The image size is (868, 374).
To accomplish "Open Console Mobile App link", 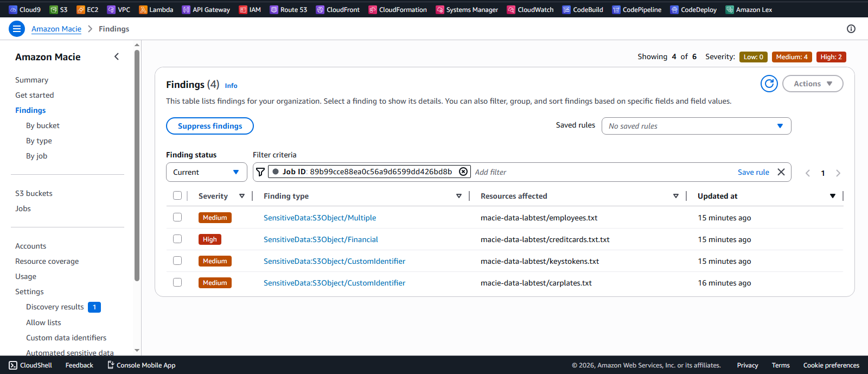I will [x=141, y=365].
